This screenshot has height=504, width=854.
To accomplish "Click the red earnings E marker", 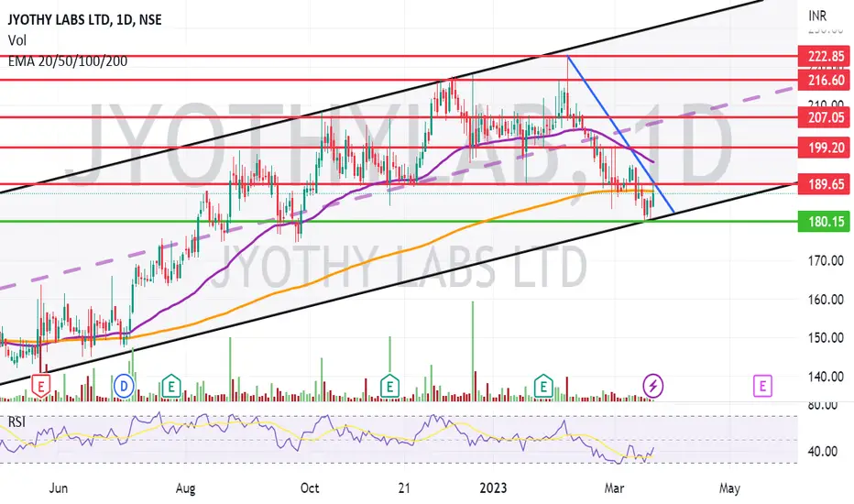I will click(41, 386).
